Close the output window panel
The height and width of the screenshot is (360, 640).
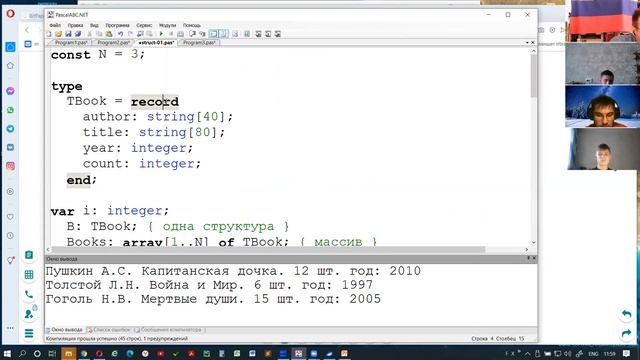tap(534, 258)
